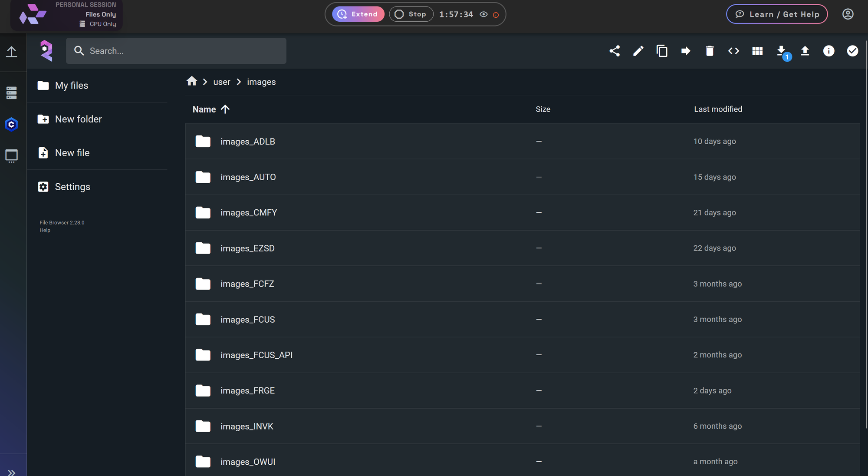Click the Extend session button

[x=358, y=14]
